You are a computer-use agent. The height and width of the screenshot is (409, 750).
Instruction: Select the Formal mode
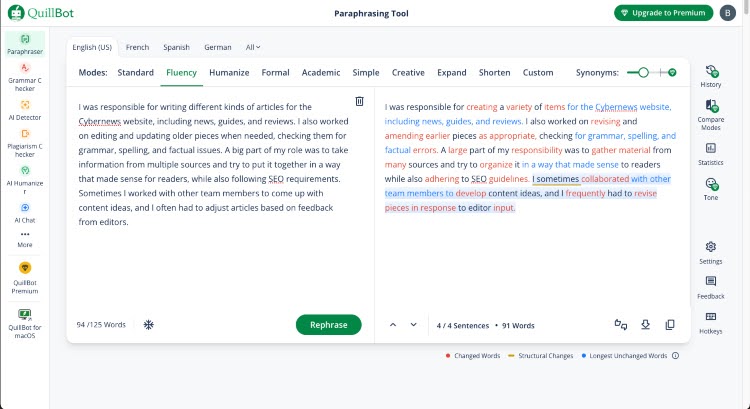pyautogui.click(x=275, y=73)
